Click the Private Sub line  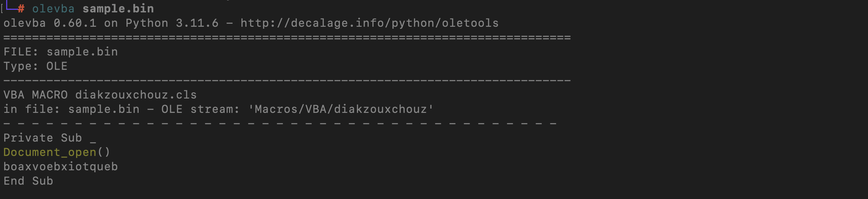tap(50, 138)
